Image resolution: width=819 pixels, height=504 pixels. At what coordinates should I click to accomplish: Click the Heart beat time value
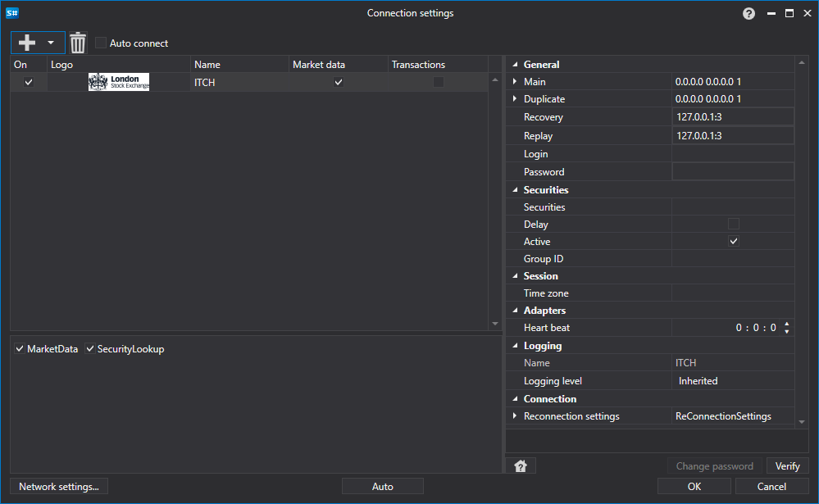pyautogui.click(x=756, y=328)
